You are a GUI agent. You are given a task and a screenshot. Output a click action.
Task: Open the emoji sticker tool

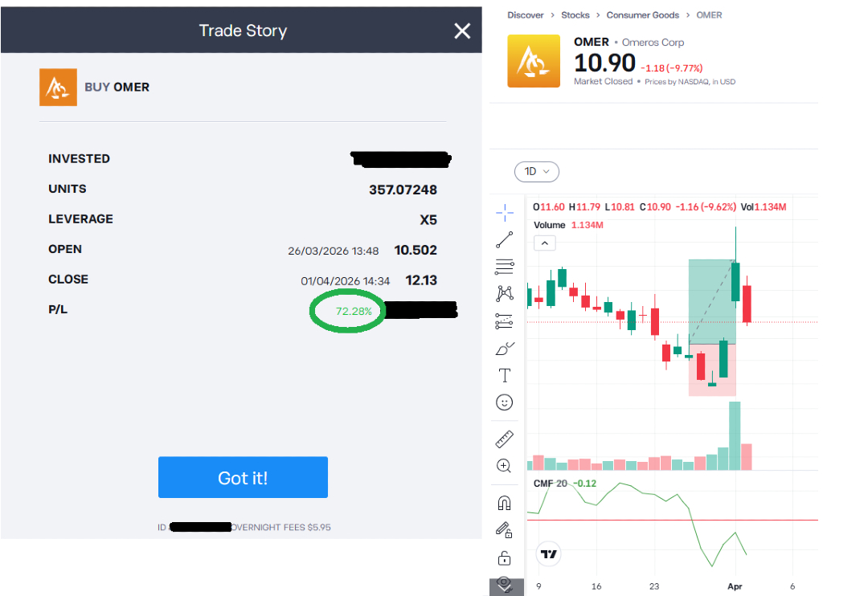click(x=505, y=402)
